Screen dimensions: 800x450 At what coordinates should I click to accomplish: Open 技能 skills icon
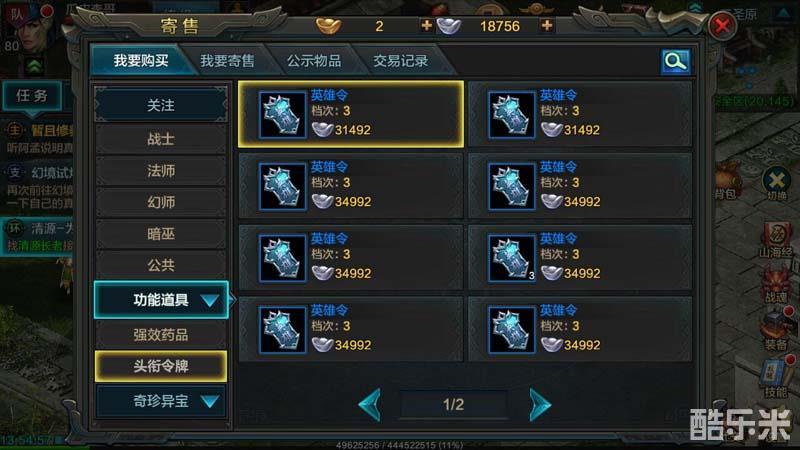click(777, 378)
